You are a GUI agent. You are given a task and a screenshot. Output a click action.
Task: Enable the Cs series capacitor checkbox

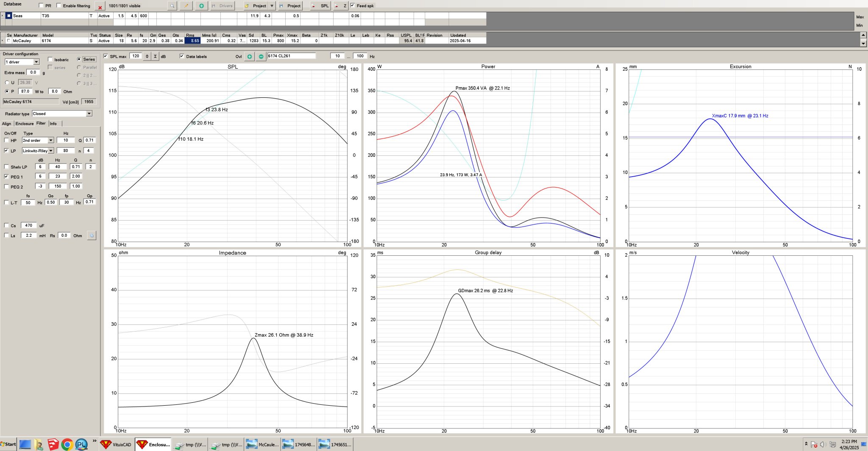pos(6,225)
